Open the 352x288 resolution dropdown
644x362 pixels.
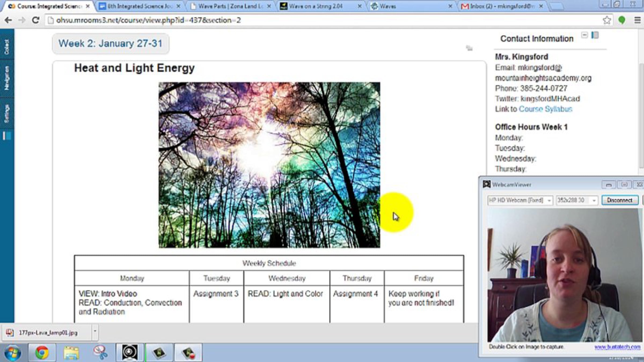pyautogui.click(x=594, y=201)
